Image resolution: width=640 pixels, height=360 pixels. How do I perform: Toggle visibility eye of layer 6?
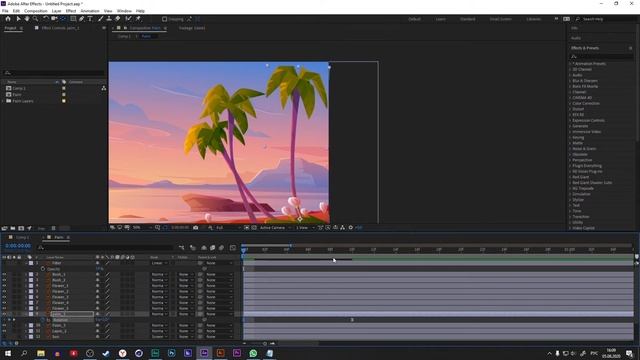4,297
